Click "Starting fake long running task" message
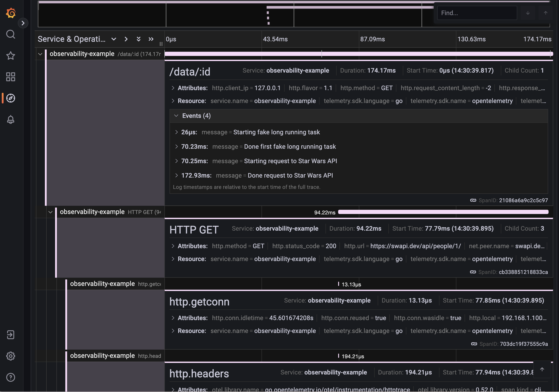The height and width of the screenshot is (392, 559). click(276, 132)
